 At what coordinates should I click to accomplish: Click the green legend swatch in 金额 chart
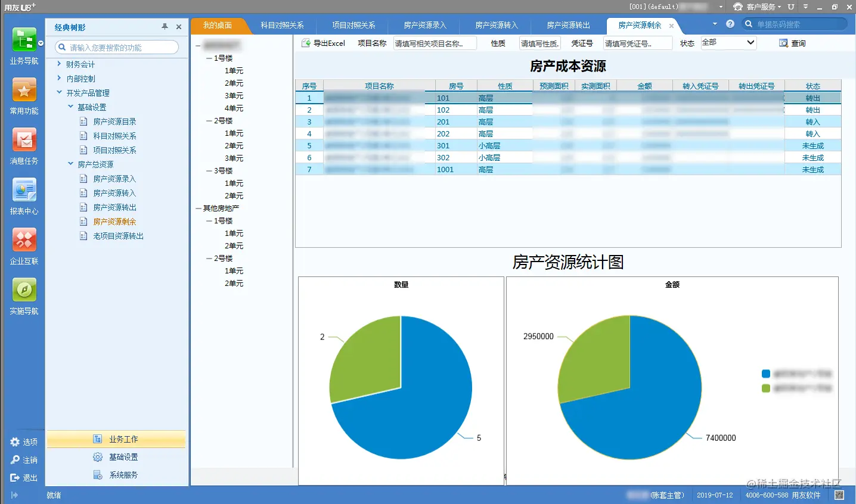point(766,388)
